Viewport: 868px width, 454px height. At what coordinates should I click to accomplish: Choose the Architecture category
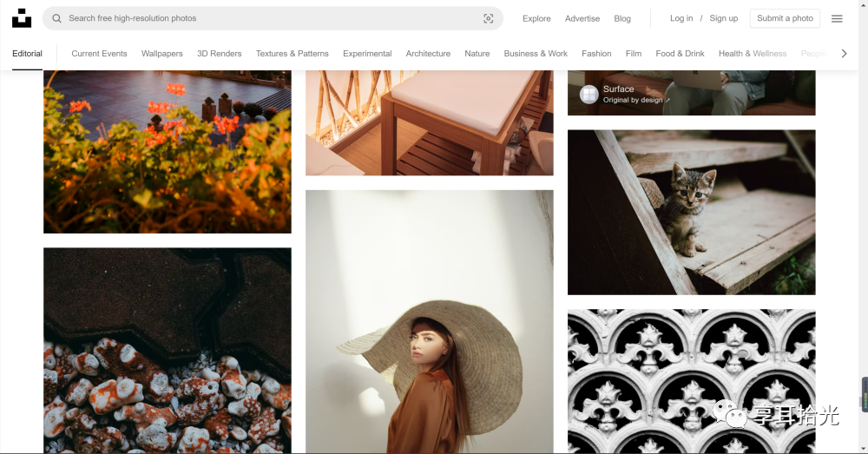[428, 54]
